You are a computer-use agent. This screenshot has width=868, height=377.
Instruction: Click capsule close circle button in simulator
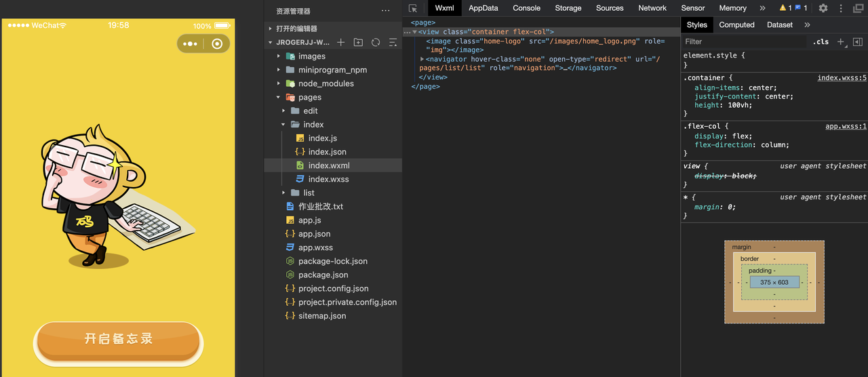217,44
